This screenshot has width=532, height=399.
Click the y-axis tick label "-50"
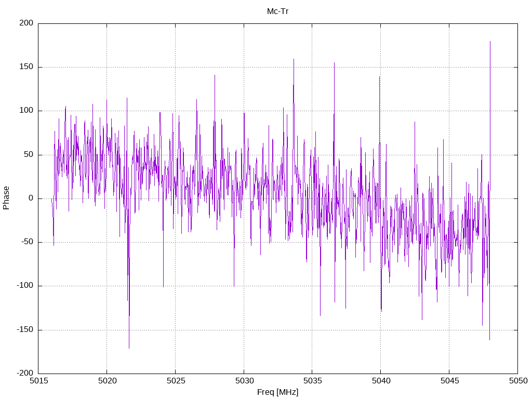pyautogui.click(x=28, y=242)
